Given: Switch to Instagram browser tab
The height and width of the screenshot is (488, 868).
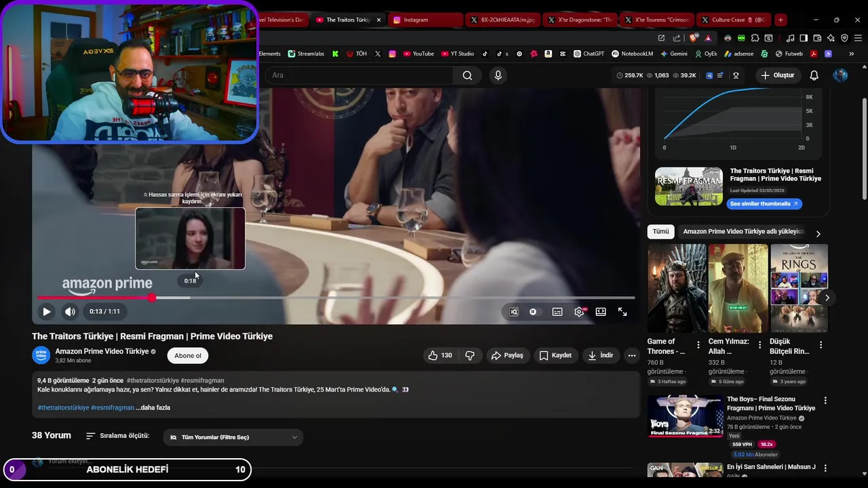Looking at the screenshot, I should [425, 20].
